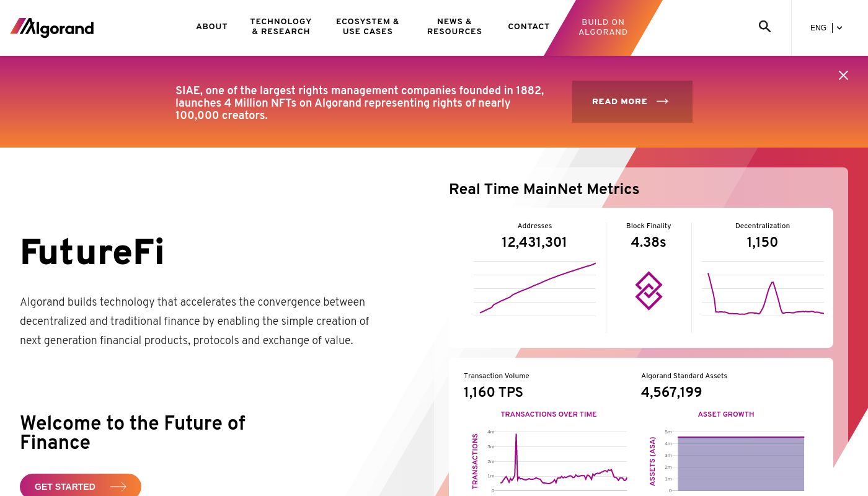
Task: Click the TRANSACTIONS OVER TIME chart title
Action: (x=549, y=414)
